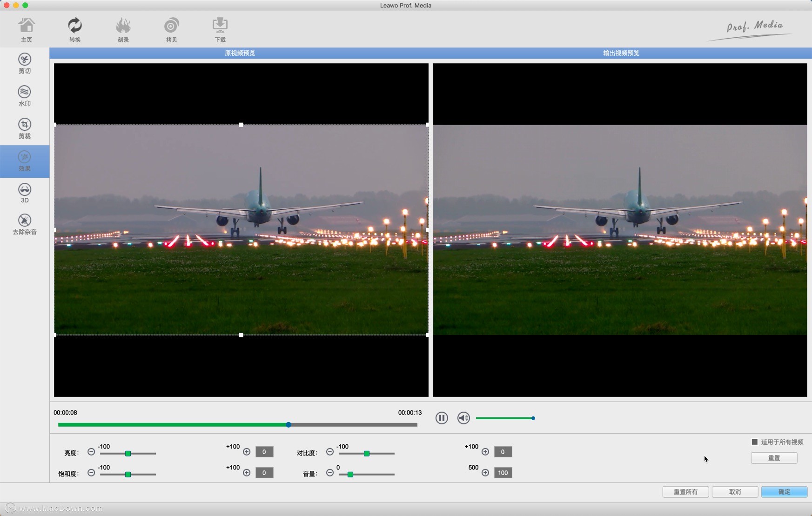The image size is (812, 516).
Task: Decrease 对比度 contrast with minus button
Action: tap(330, 452)
